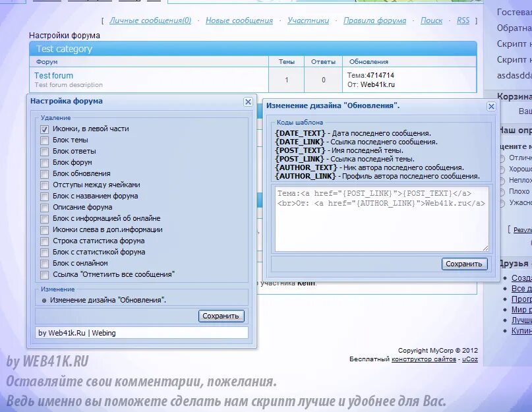Uncheck "Иконки, в левой части" checkbox

pyautogui.click(x=44, y=129)
